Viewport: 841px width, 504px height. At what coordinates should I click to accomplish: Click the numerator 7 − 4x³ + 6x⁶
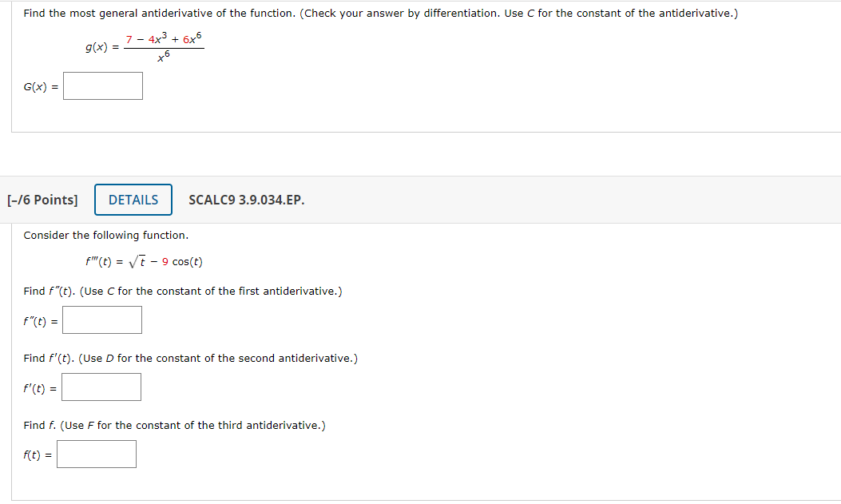click(x=164, y=39)
